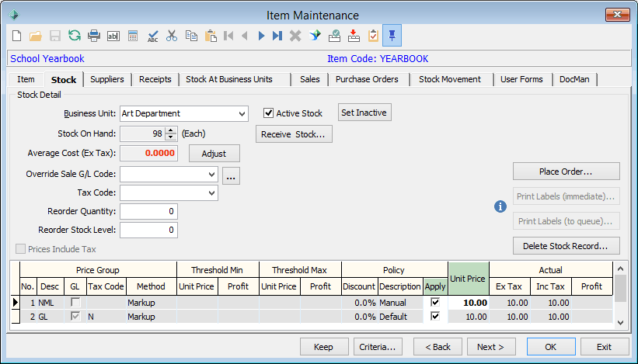
Task: Run spell check ABC icon
Action: (152, 36)
